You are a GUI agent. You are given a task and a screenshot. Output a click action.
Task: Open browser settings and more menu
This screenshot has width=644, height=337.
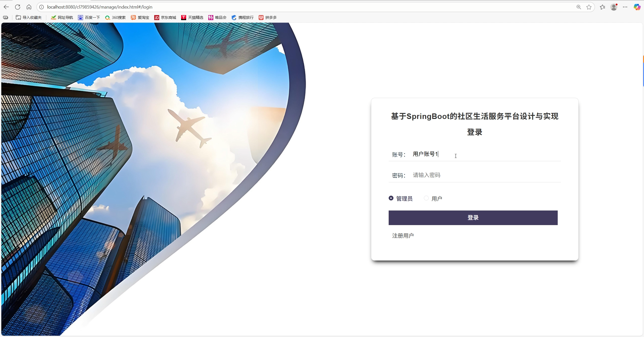point(625,7)
